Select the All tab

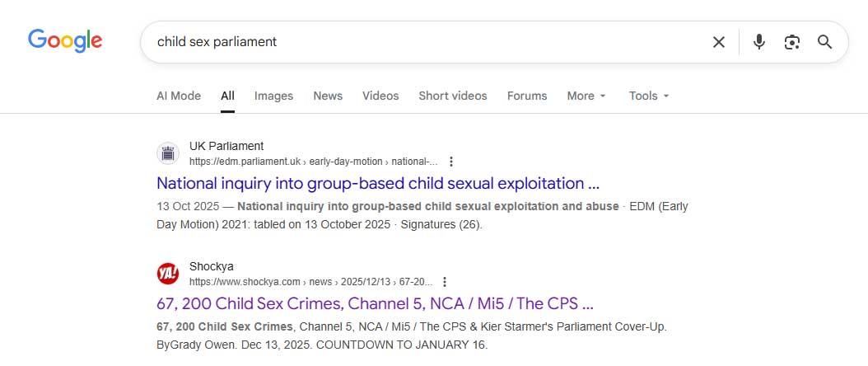tap(227, 96)
